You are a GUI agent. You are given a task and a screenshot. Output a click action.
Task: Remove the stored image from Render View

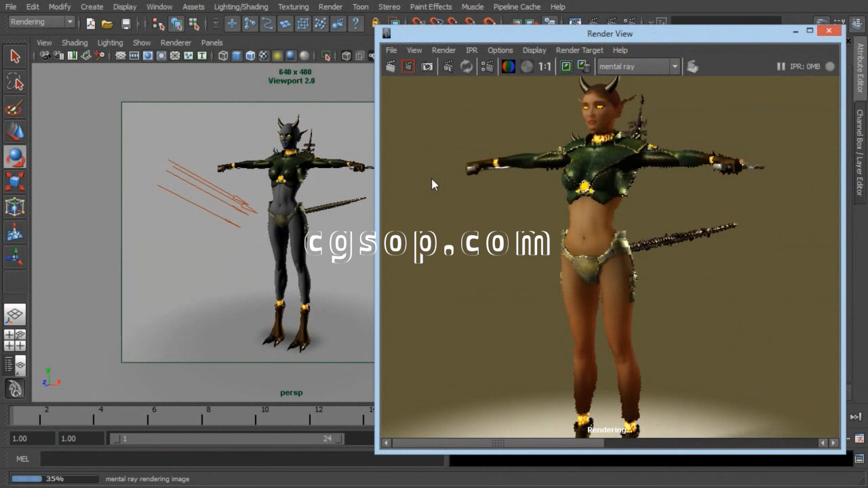tap(583, 66)
